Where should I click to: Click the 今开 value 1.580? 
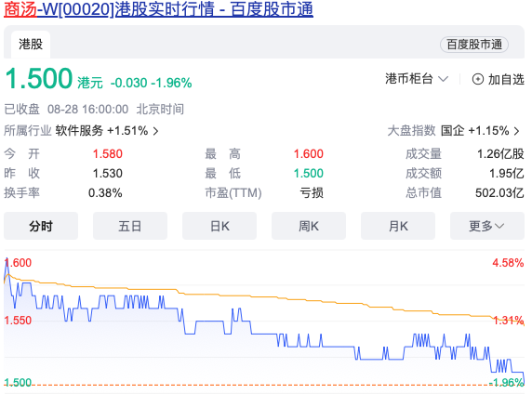[x=108, y=154]
